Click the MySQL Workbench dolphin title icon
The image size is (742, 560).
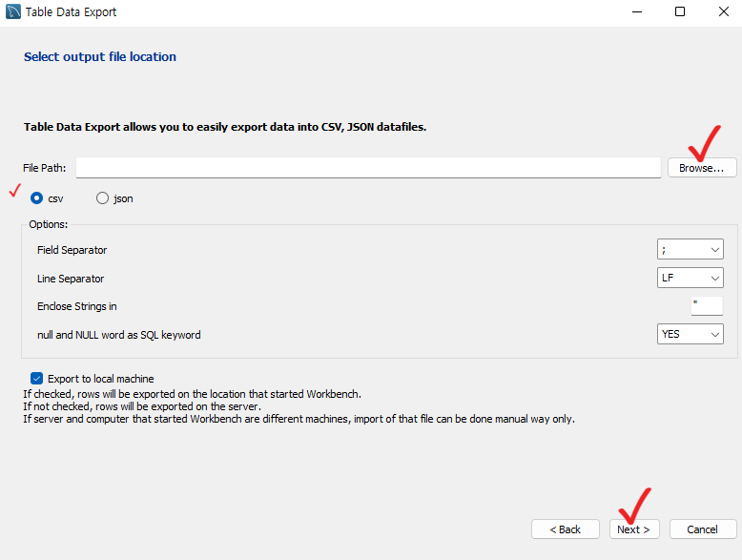12,11
